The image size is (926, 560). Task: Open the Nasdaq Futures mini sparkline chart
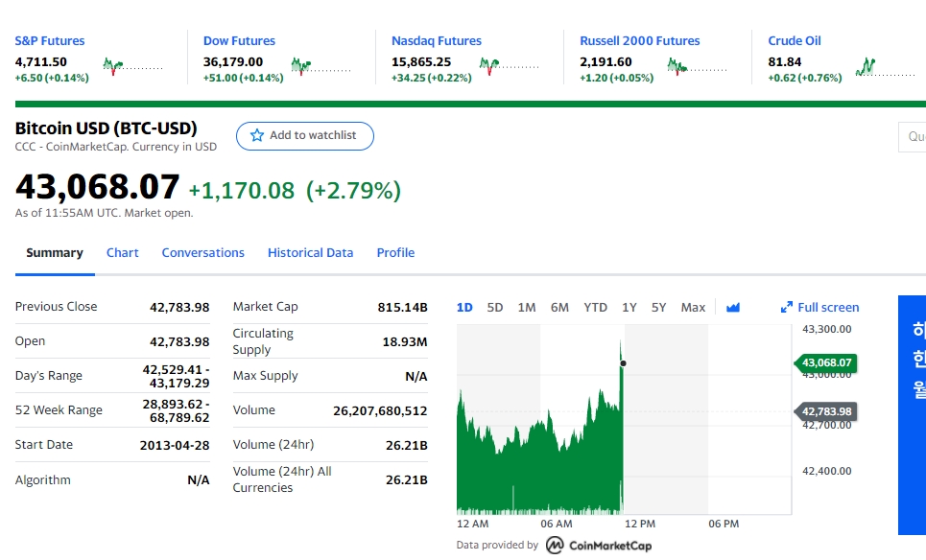(510, 66)
